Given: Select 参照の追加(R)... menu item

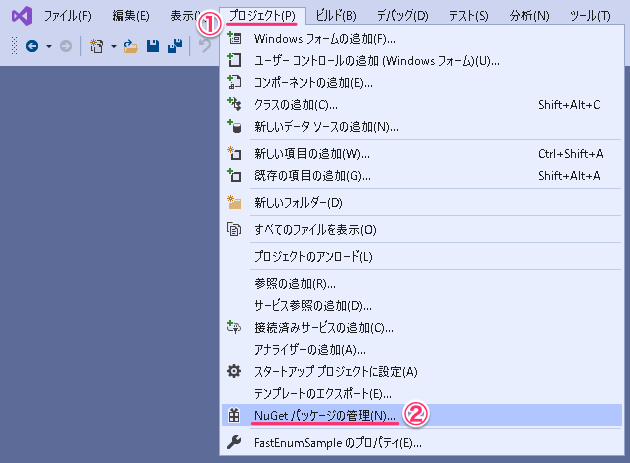Looking at the screenshot, I should click(x=422, y=284).
